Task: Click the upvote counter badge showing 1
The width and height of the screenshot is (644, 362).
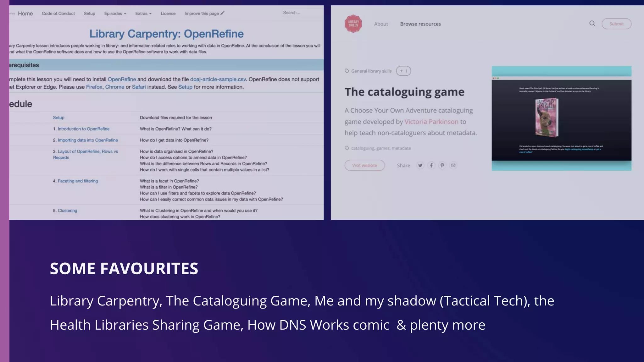Action: pos(403,71)
